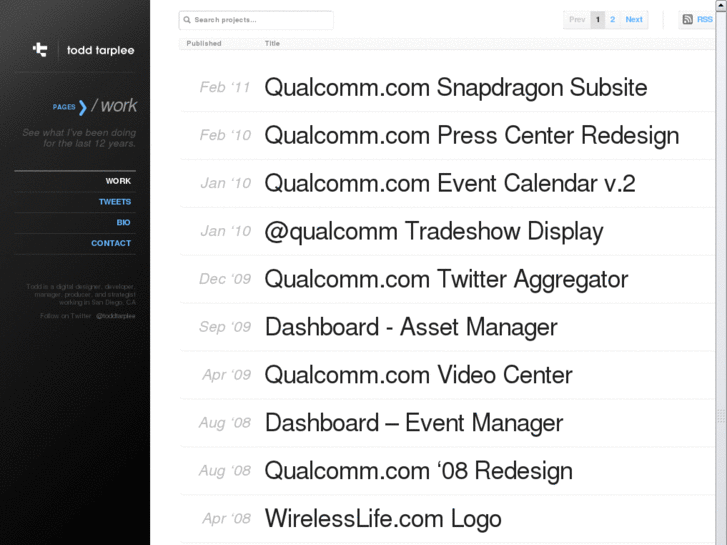Open the TWEETS navigation item
Image resolution: width=727 pixels, height=545 pixels.
[115, 202]
